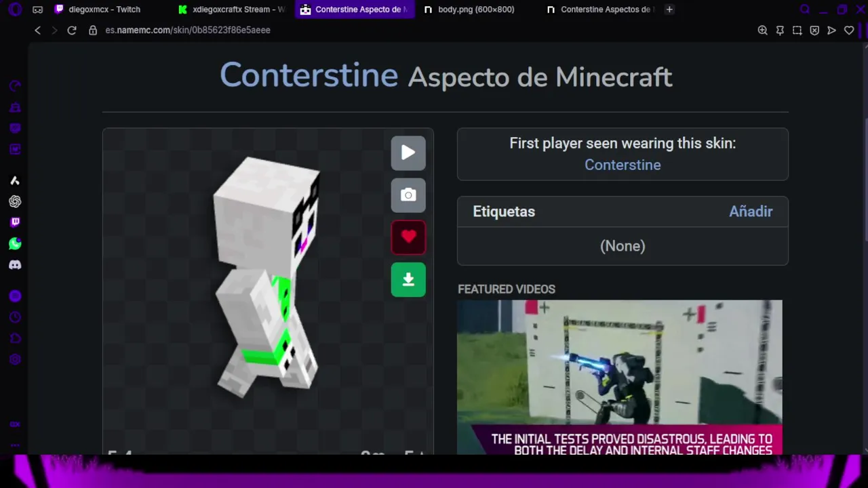Screen dimensions: 868x488
Task: Open the ad blocker shield icon
Action: click(814, 30)
